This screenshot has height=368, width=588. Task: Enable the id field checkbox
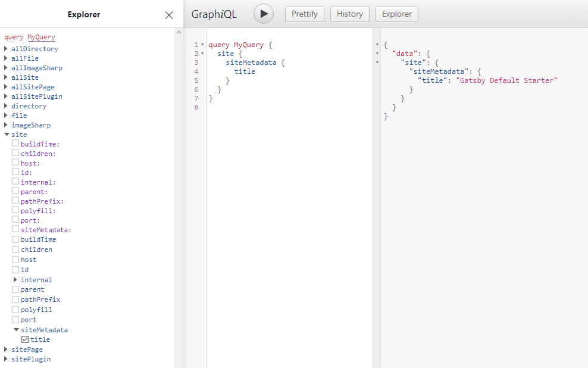[15, 269]
